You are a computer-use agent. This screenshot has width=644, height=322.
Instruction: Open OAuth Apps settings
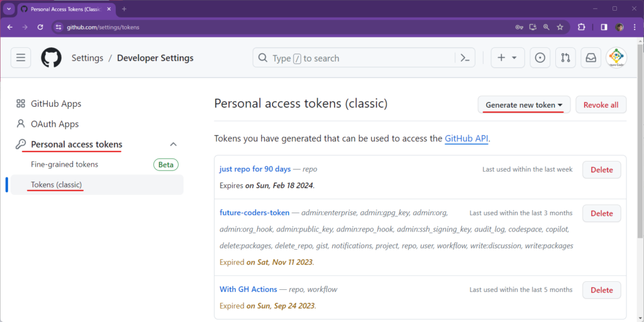pyautogui.click(x=55, y=124)
